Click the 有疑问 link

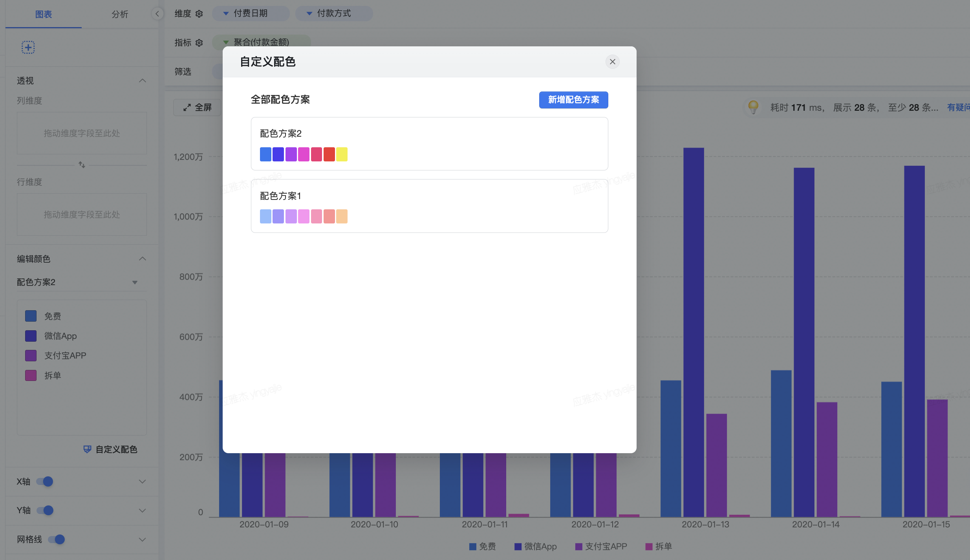click(x=958, y=107)
